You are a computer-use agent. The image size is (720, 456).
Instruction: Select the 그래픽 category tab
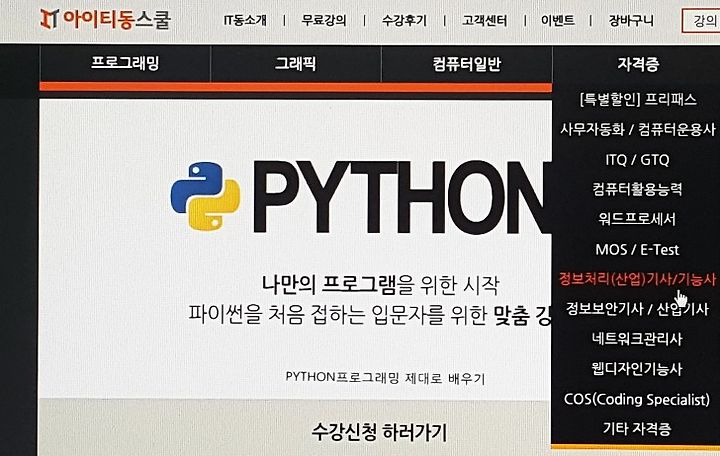tap(295, 63)
